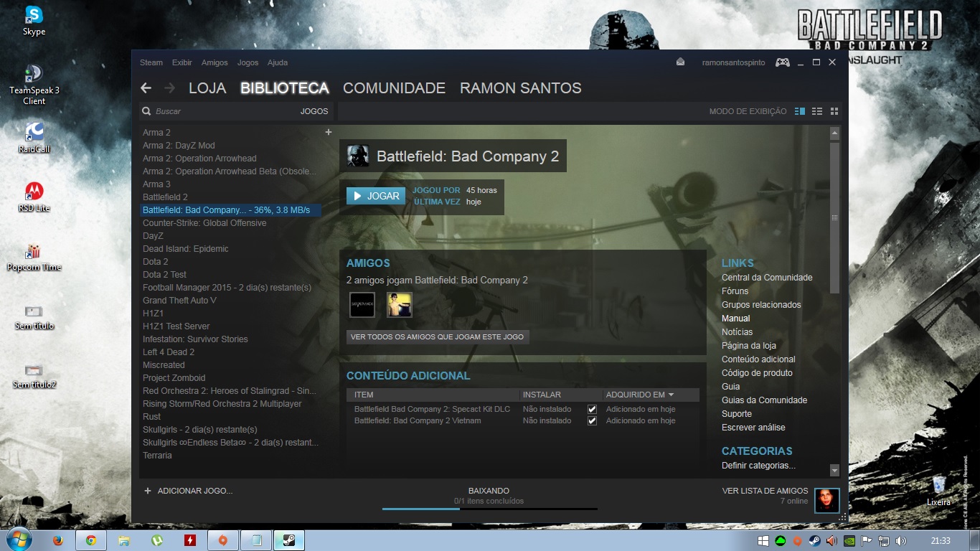Open the RSD Lite desktop shortcut

click(34, 197)
